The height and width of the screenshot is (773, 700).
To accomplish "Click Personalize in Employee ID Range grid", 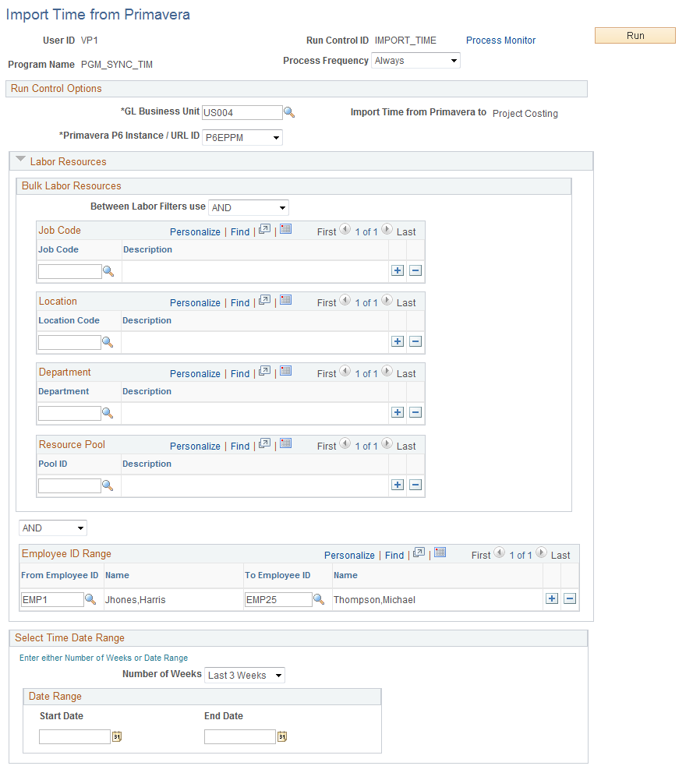I will point(350,555).
